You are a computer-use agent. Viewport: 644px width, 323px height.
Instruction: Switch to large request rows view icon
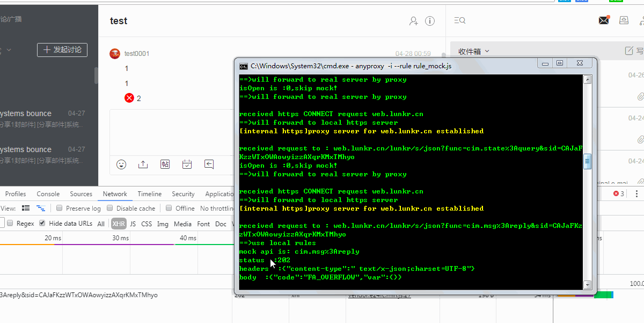(x=25, y=208)
